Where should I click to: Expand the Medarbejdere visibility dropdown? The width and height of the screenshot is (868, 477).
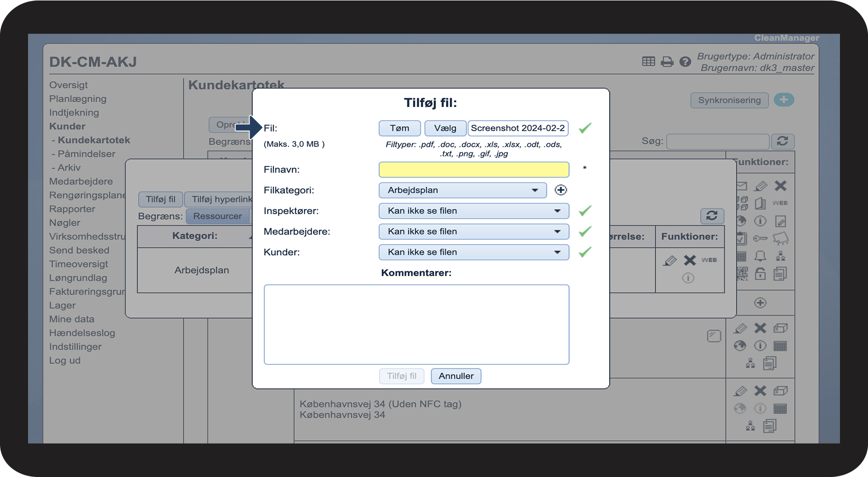(x=474, y=231)
